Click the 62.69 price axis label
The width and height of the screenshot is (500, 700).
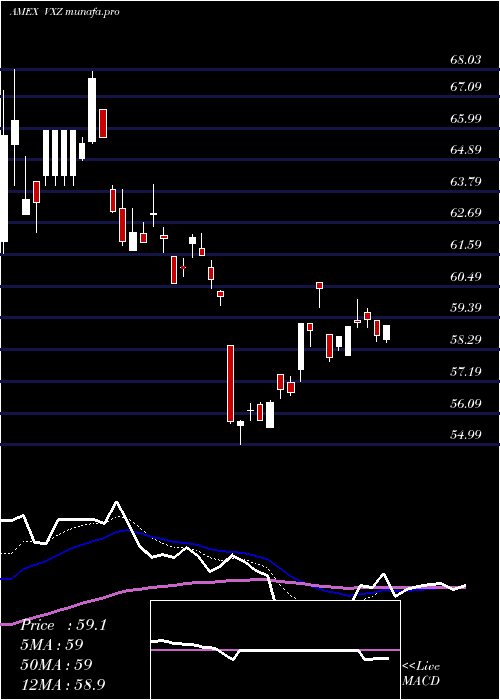tap(466, 212)
